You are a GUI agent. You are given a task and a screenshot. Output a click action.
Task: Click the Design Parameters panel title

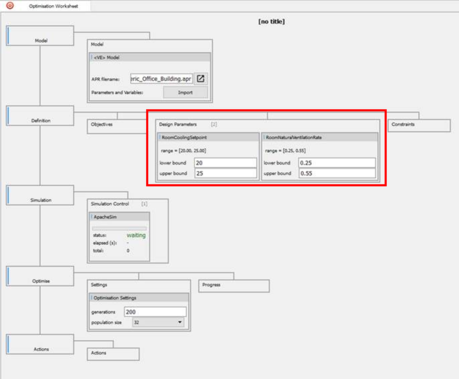click(x=178, y=124)
